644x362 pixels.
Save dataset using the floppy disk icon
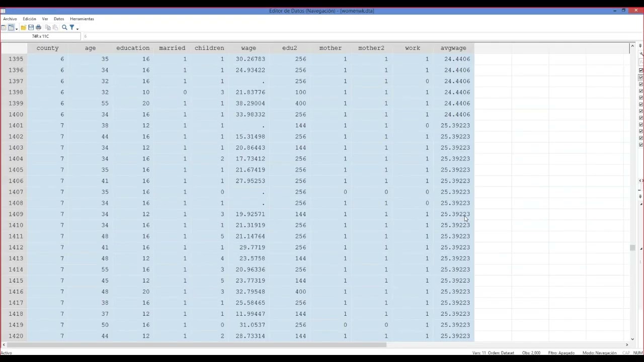pyautogui.click(x=31, y=28)
